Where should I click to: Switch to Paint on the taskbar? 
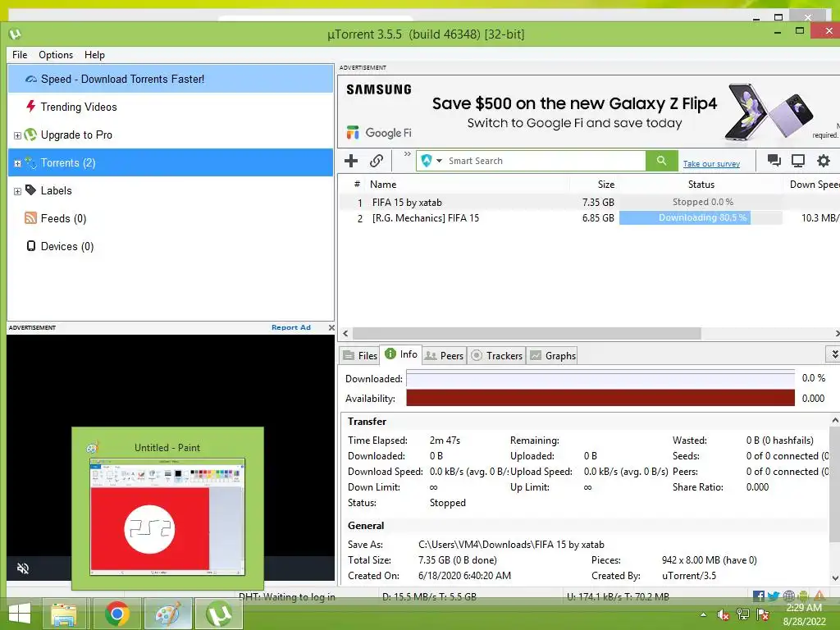pyautogui.click(x=167, y=614)
